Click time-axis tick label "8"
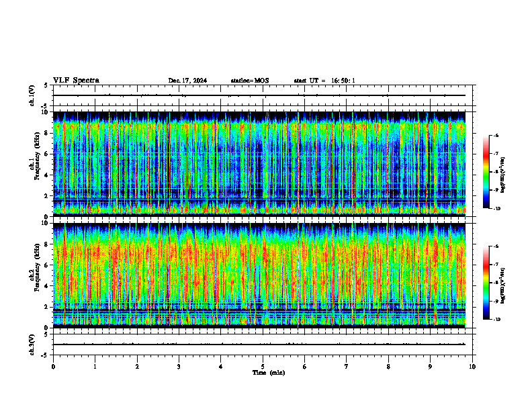 (388, 367)
